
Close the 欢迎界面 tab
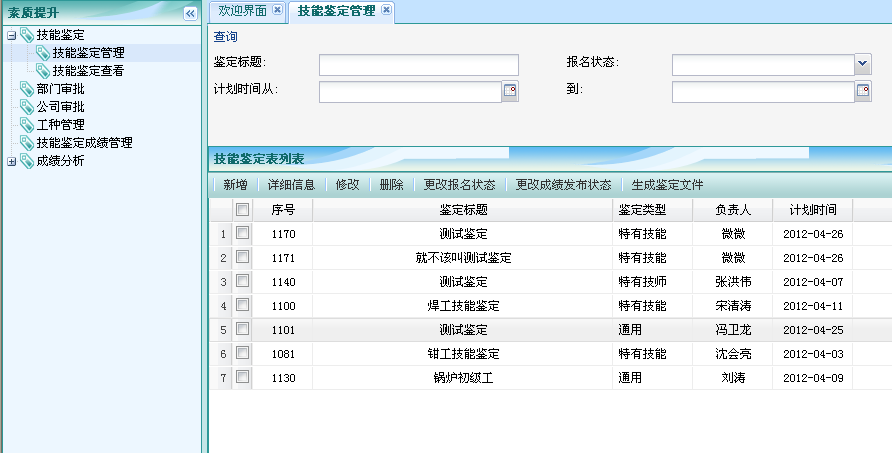pos(277,10)
